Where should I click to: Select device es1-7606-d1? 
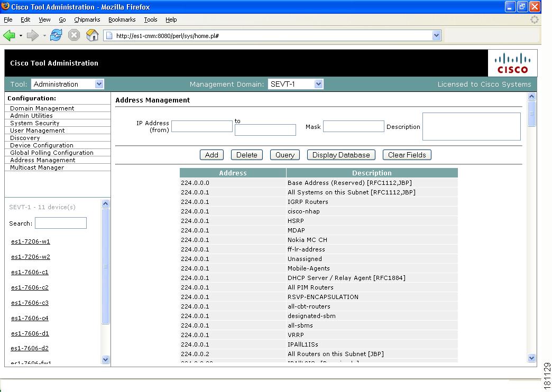pyautogui.click(x=30, y=333)
